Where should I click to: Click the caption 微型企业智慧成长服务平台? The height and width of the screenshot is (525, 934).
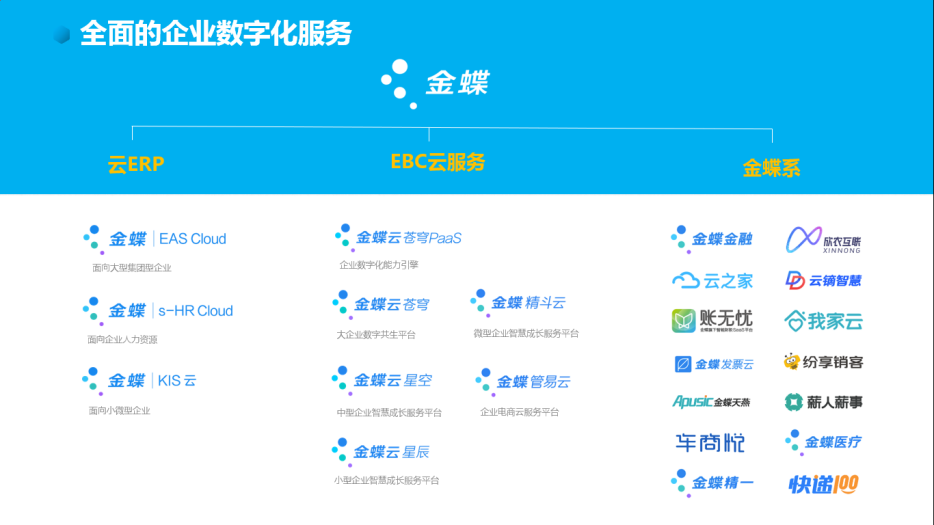pyautogui.click(x=526, y=334)
